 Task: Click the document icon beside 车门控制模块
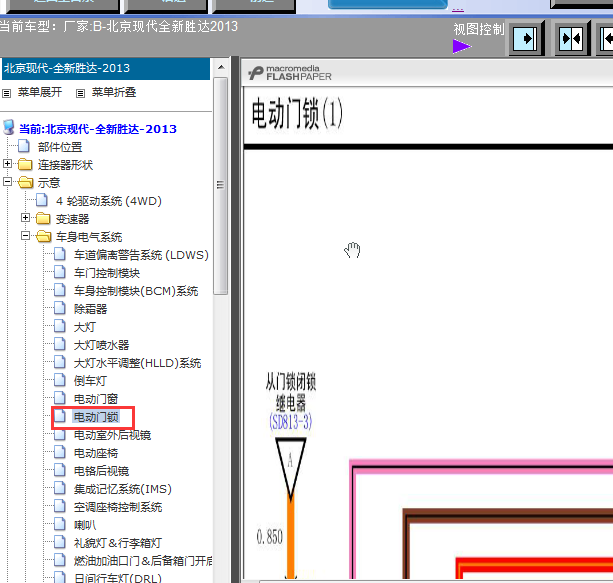tap(59, 272)
